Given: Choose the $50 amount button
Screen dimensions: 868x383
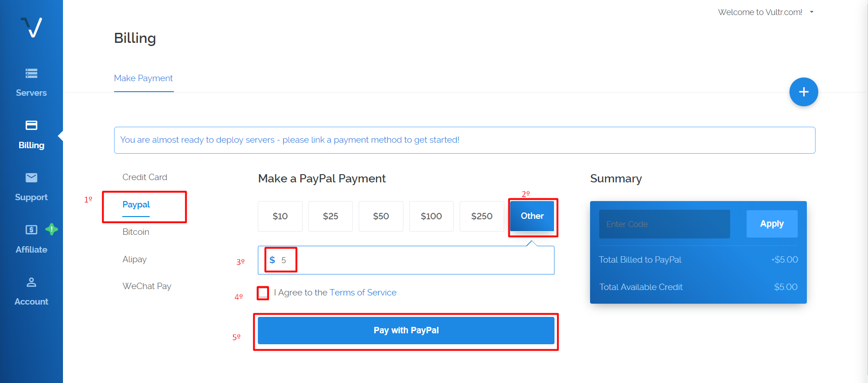Looking at the screenshot, I should 381,216.
